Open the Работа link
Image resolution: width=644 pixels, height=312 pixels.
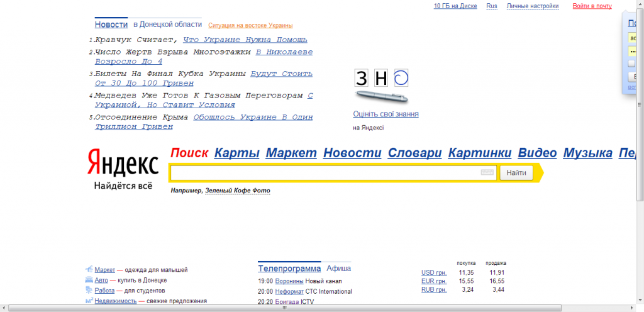tap(104, 291)
